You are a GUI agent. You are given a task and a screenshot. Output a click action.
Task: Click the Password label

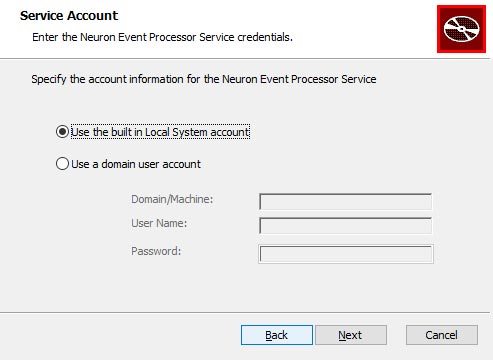tap(156, 251)
